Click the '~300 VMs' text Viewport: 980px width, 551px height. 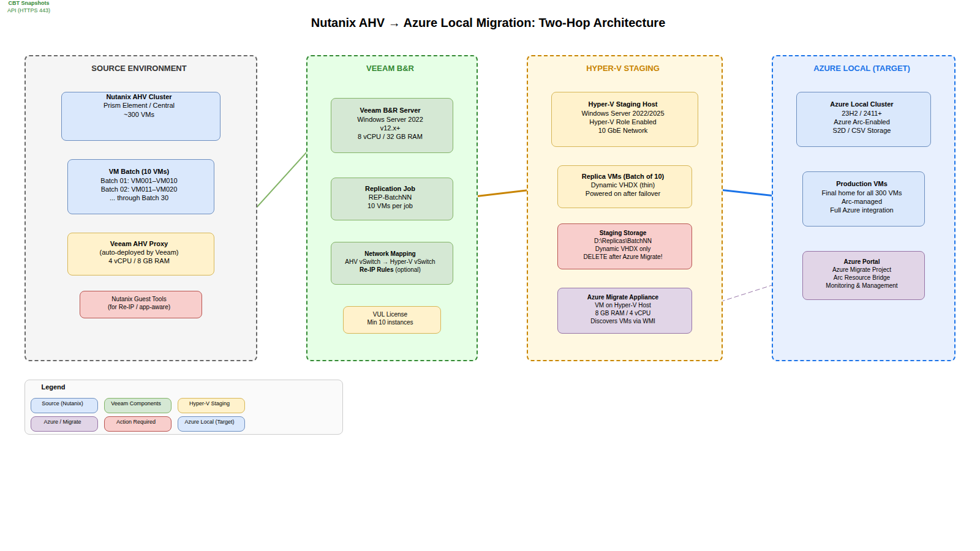139,114
